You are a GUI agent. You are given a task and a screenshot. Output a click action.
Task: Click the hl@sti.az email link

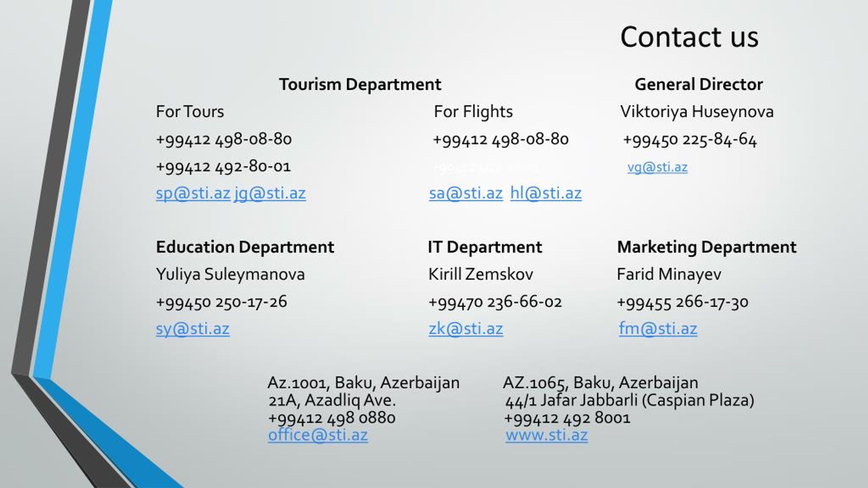click(x=546, y=194)
